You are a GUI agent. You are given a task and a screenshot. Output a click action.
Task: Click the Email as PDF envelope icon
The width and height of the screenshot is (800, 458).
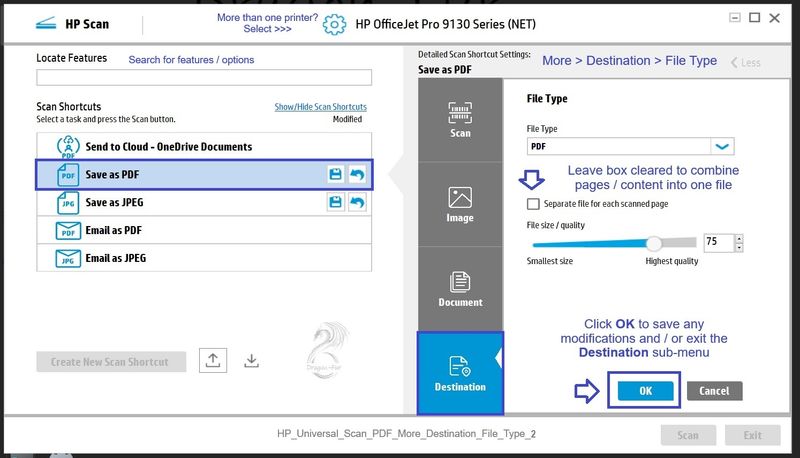68,231
